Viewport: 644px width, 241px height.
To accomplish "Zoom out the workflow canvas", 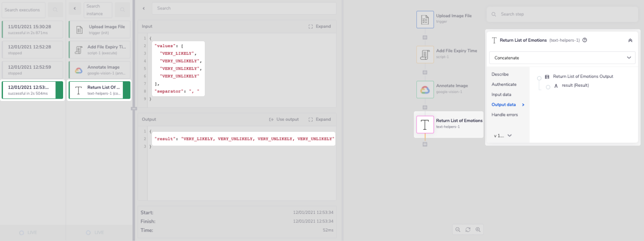I will pyautogui.click(x=458, y=230).
